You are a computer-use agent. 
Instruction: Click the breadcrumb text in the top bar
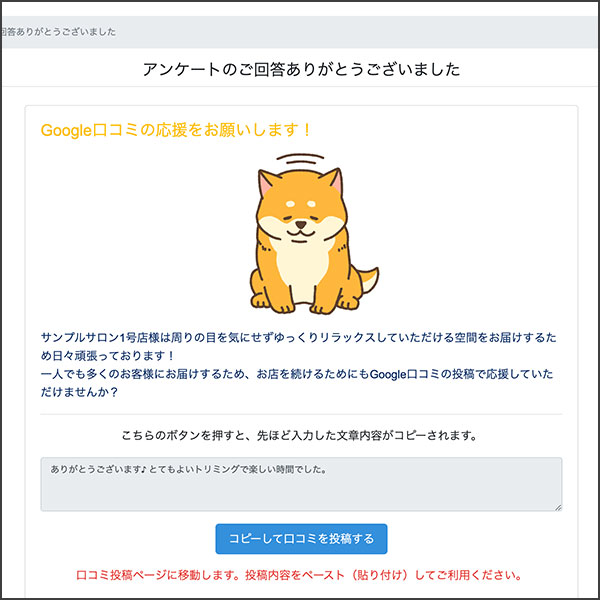pyautogui.click(x=58, y=32)
